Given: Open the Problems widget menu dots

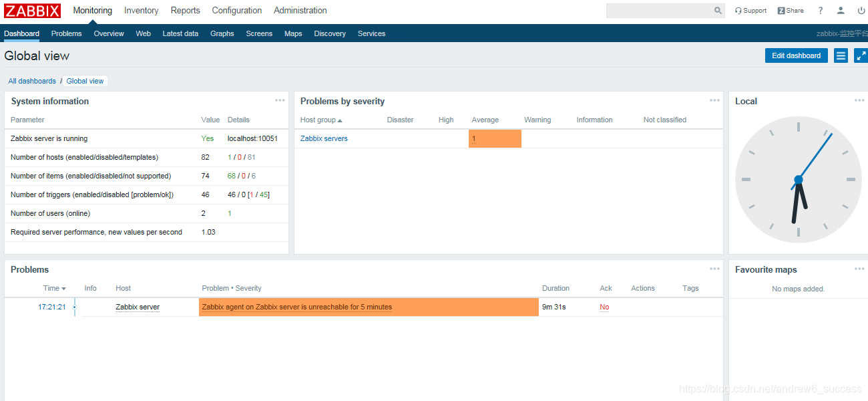Looking at the screenshot, I should point(714,269).
